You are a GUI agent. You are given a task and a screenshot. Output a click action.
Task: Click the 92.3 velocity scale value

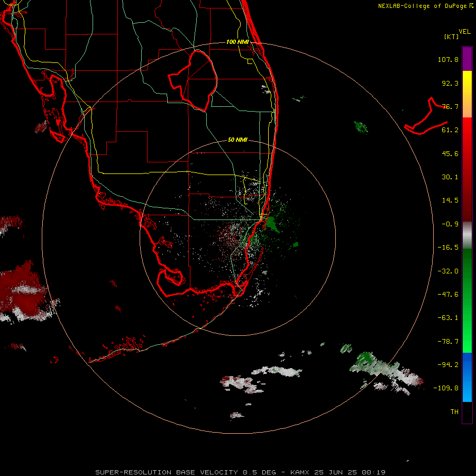pyautogui.click(x=450, y=83)
